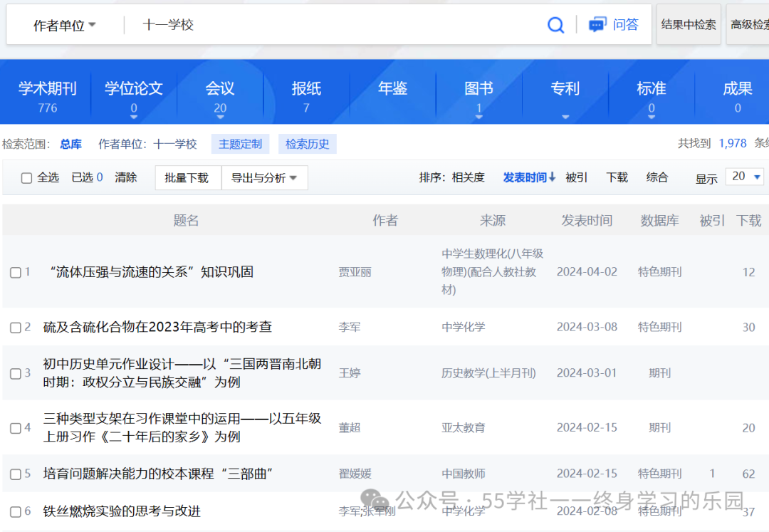Open article 初中历史单元作业设计
The height and width of the screenshot is (532, 769).
pyautogui.click(x=182, y=373)
